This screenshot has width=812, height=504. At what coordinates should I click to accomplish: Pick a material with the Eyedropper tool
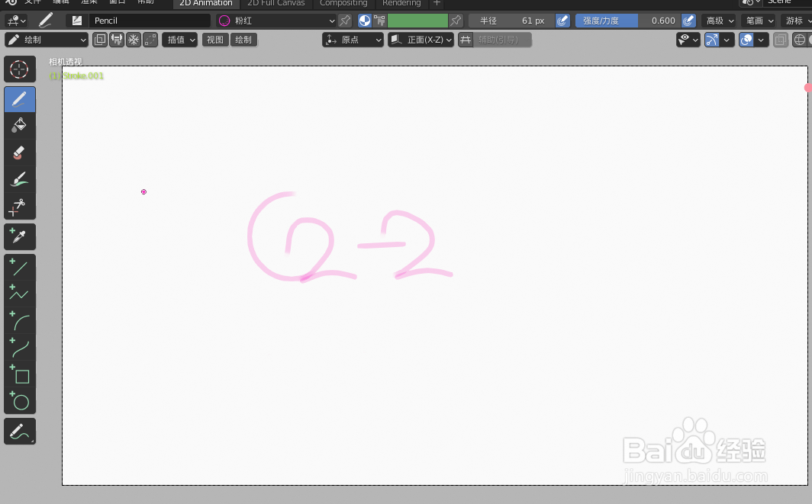pyautogui.click(x=20, y=236)
